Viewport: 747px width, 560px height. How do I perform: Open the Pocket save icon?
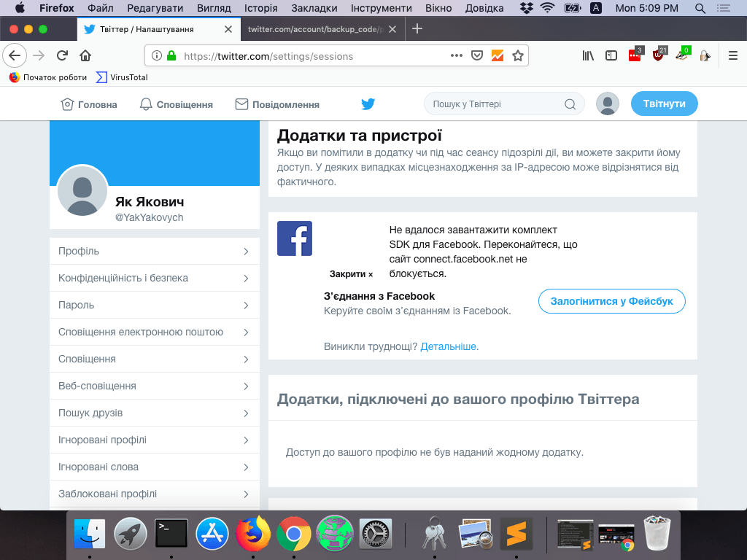[x=477, y=55]
